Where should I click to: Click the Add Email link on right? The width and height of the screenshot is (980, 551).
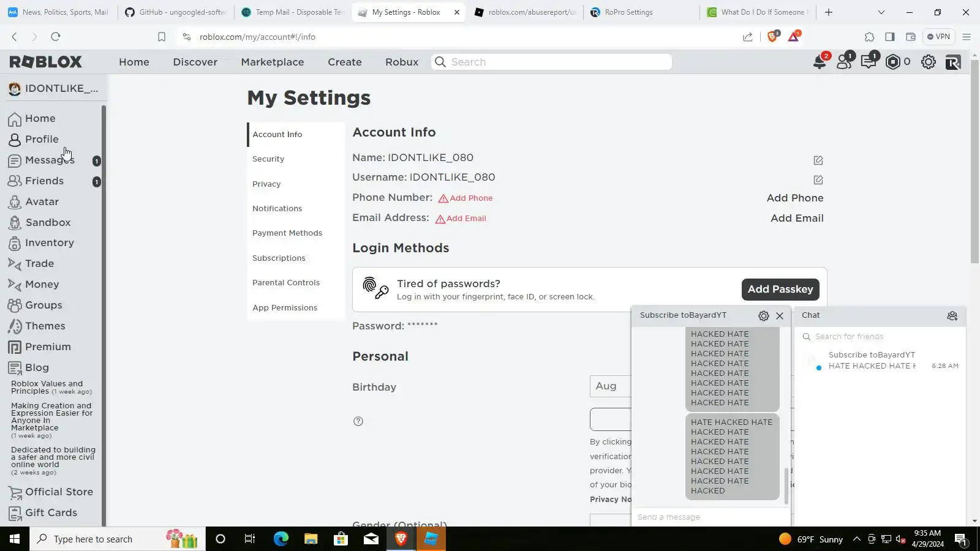pyautogui.click(x=797, y=219)
